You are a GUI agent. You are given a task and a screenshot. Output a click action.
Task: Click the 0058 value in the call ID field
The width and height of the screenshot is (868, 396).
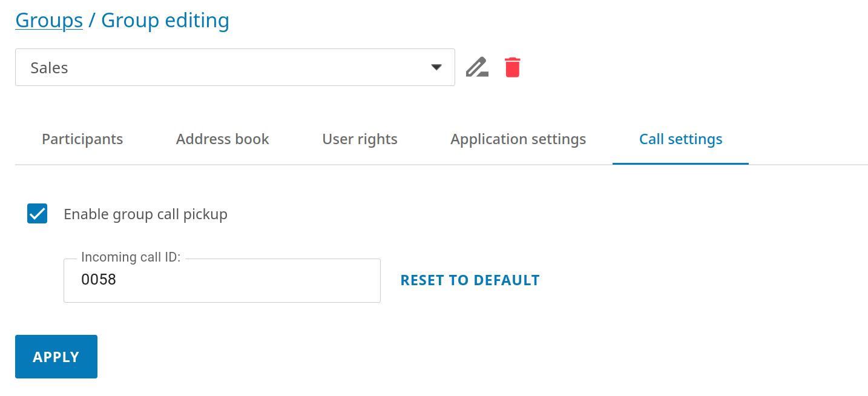coord(99,280)
